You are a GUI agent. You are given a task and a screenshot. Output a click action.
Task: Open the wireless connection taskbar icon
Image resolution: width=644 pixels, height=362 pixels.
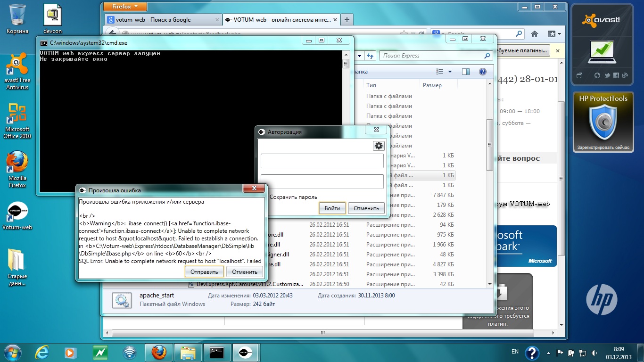[x=129, y=352]
